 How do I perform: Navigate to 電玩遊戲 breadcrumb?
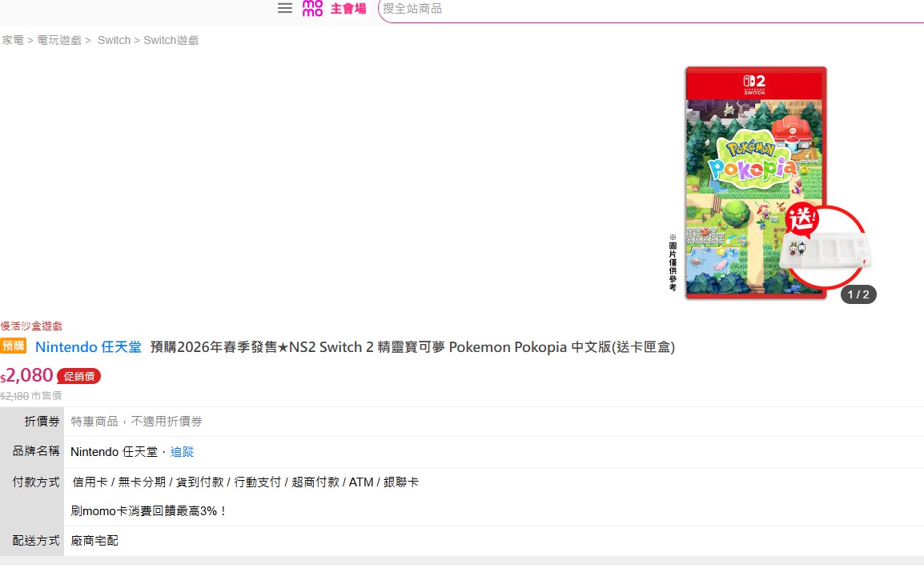click(59, 40)
